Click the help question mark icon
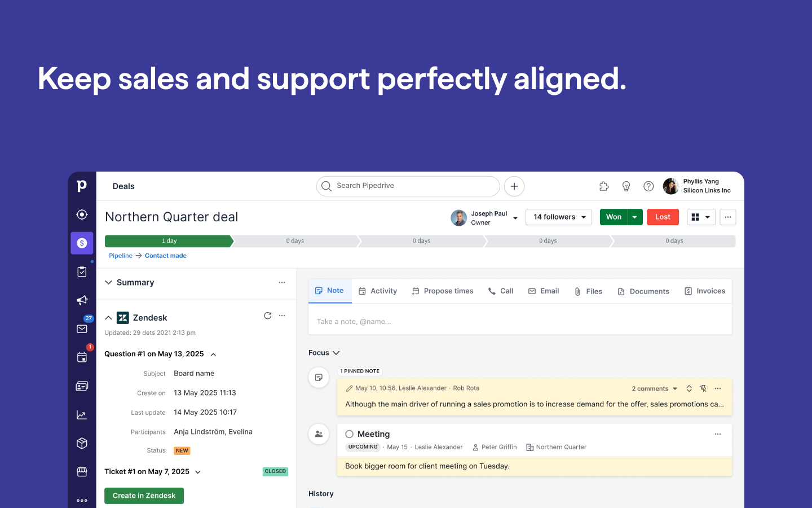The height and width of the screenshot is (508, 812). pyautogui.click(x=648, y=186)
